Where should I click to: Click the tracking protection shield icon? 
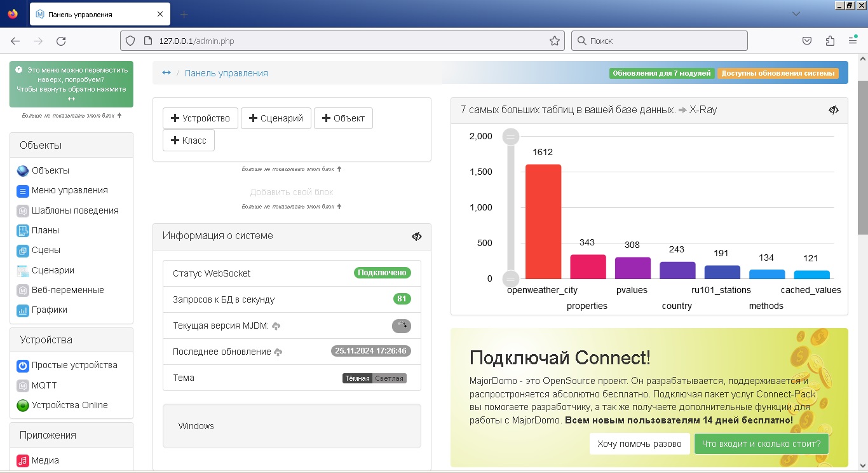click(130, 41)
